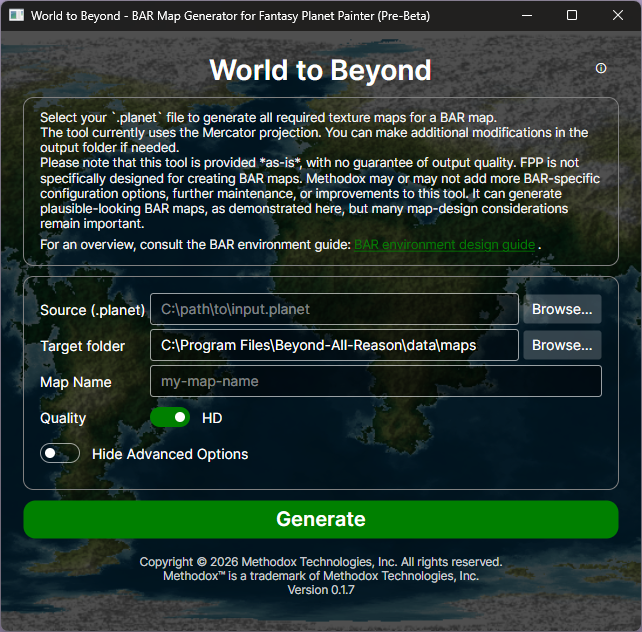The image size is (642, 632).
Task: Focus the Source (.planet) path field
Action: click(x=334, y=309)
